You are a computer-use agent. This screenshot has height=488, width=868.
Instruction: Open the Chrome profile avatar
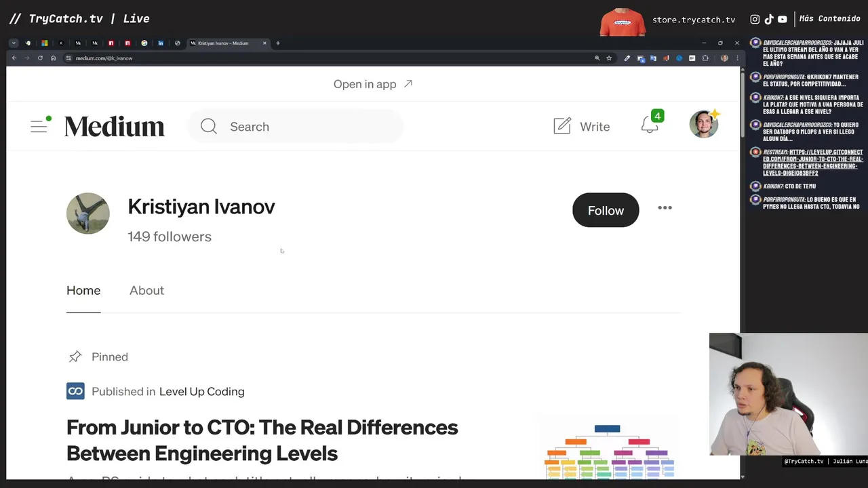724,58
